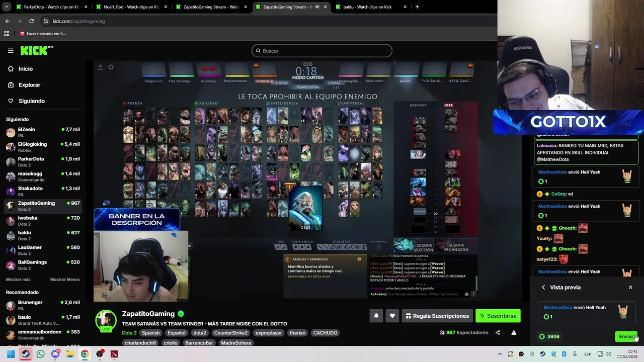This screenshot has width=644, height=362.
Task: Open baulo recommended channel
Action: click(43, 320)
